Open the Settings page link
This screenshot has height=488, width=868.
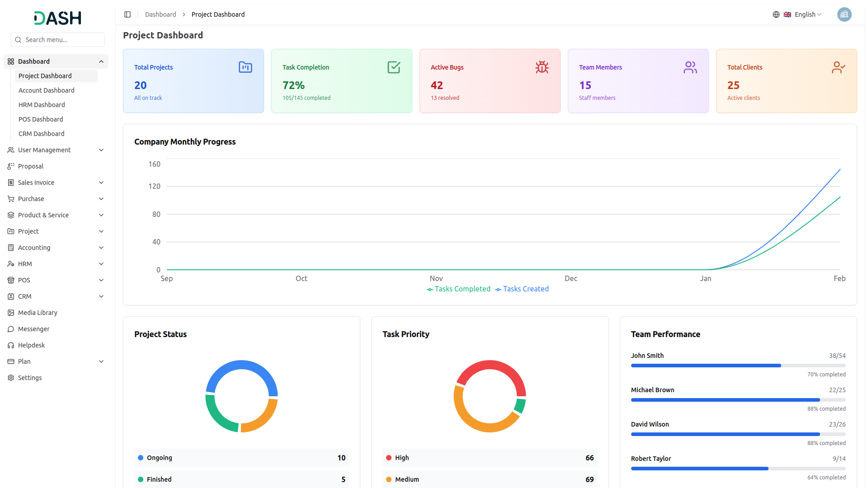tap(30, 378)
